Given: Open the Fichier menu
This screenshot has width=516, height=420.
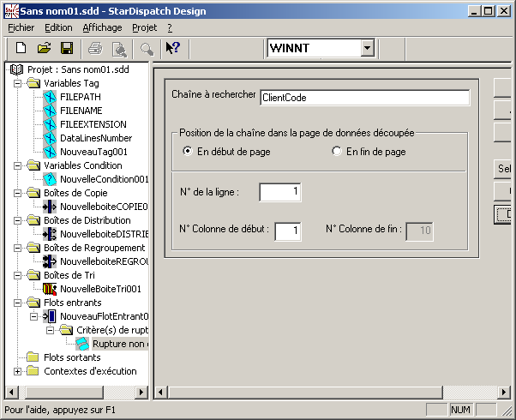Looking at the screenshot, I should pyautogui.click(x=21, y=27).
